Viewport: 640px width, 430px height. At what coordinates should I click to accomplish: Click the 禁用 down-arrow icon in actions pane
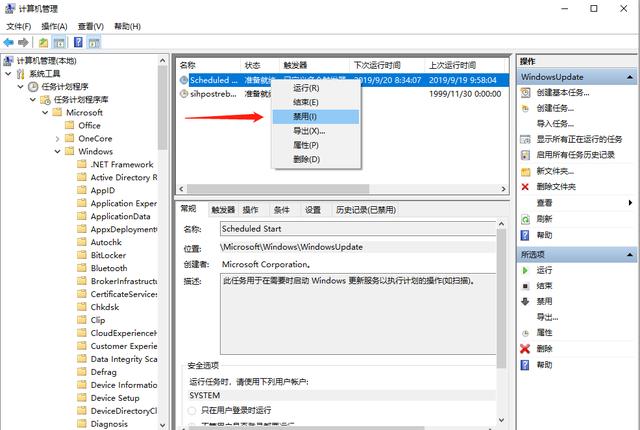(525, 301)
